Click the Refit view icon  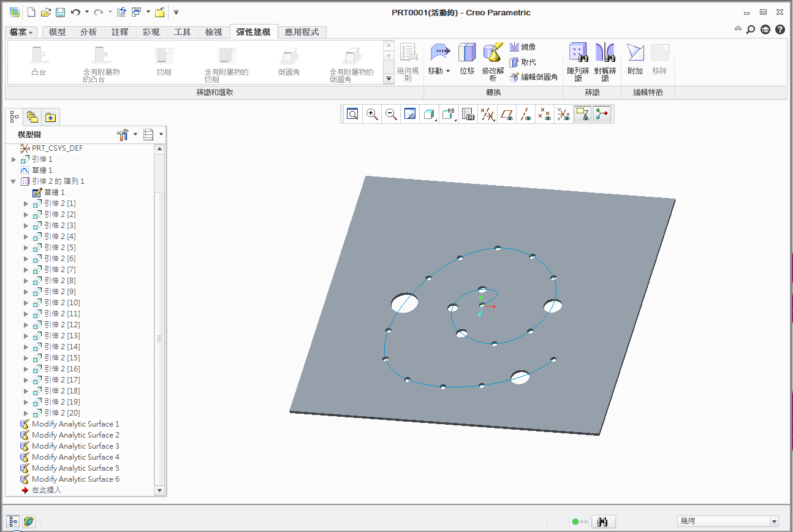[352, 114]
